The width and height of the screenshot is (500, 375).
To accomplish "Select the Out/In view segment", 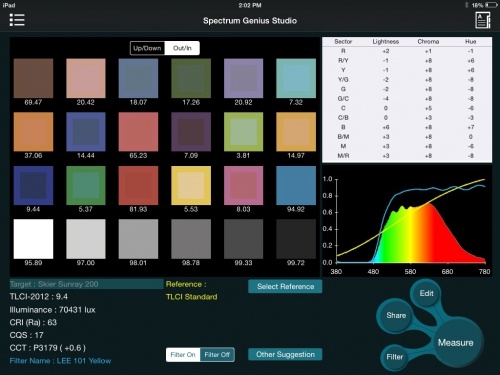I will (x=182, y=48).
